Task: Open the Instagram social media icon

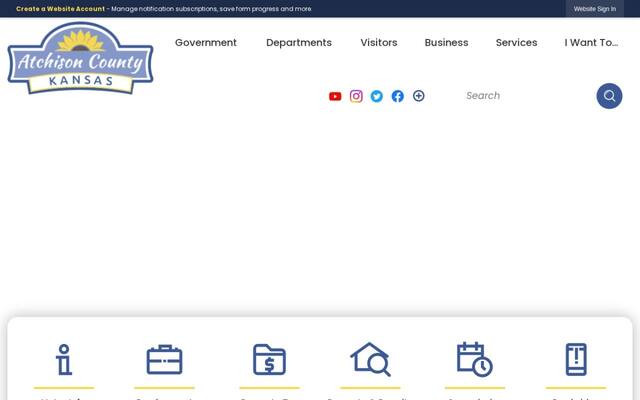Action: [x=356, y=96]
